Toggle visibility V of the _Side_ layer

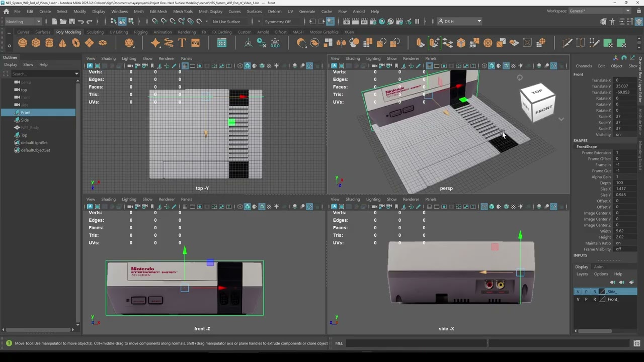(x=578, y=292)
